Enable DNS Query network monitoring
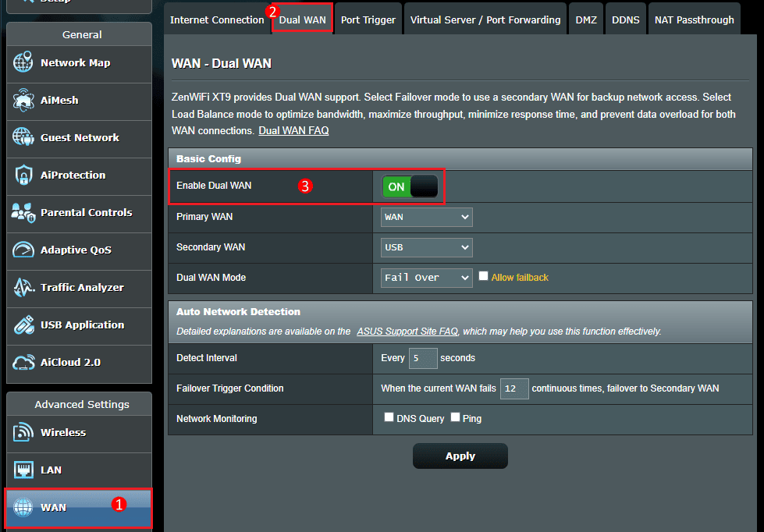 (x=389, y=417)
